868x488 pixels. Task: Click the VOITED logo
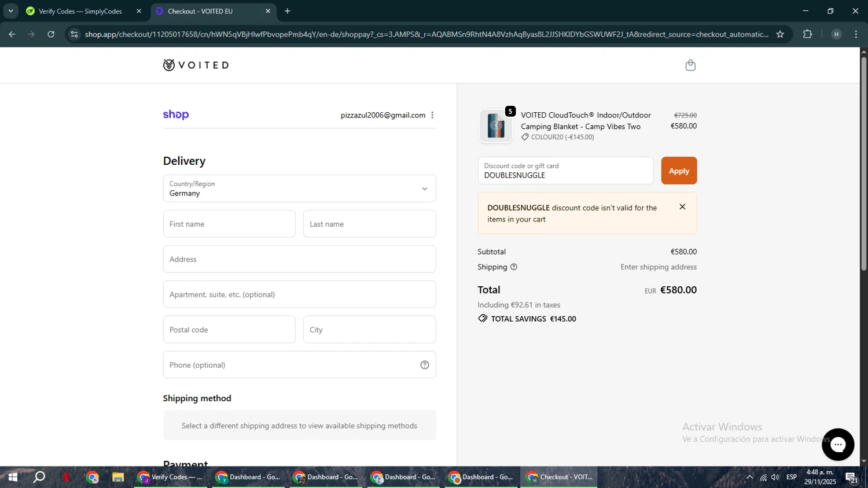[x=196, y=65]
